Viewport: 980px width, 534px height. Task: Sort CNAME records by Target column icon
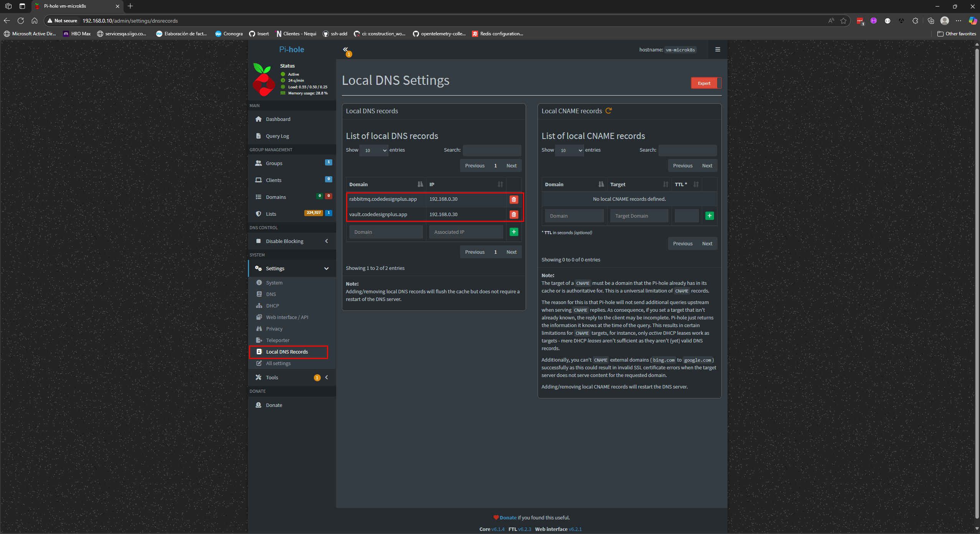(665, 184)
